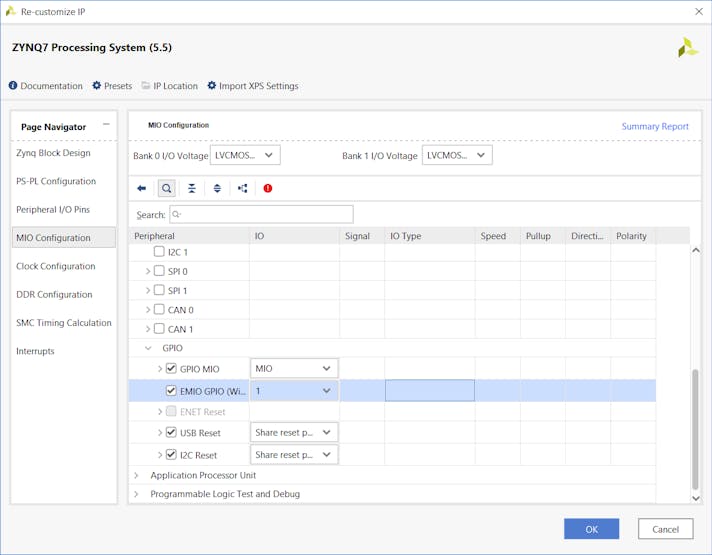Click the Pullup column header

pyautogui.click(x=543, y=236)
